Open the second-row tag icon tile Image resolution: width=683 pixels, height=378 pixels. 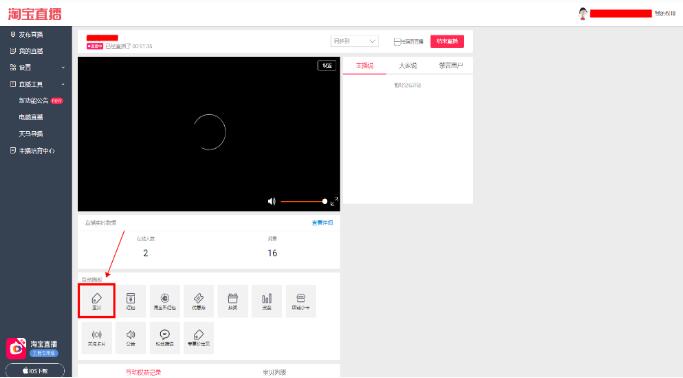pyautogui.click(x=199, y=338)
